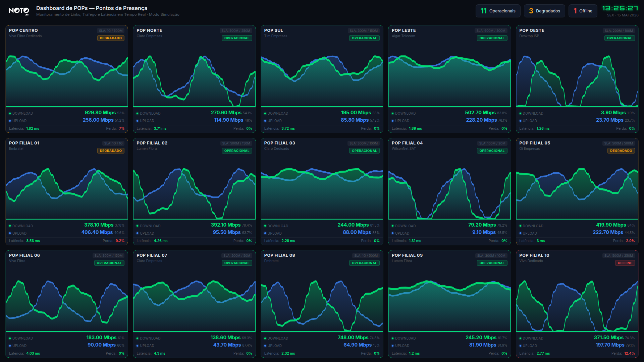Click the 392.10 Mbps download value
Viewport: 644px width, 362px height.
coord(226,225)
